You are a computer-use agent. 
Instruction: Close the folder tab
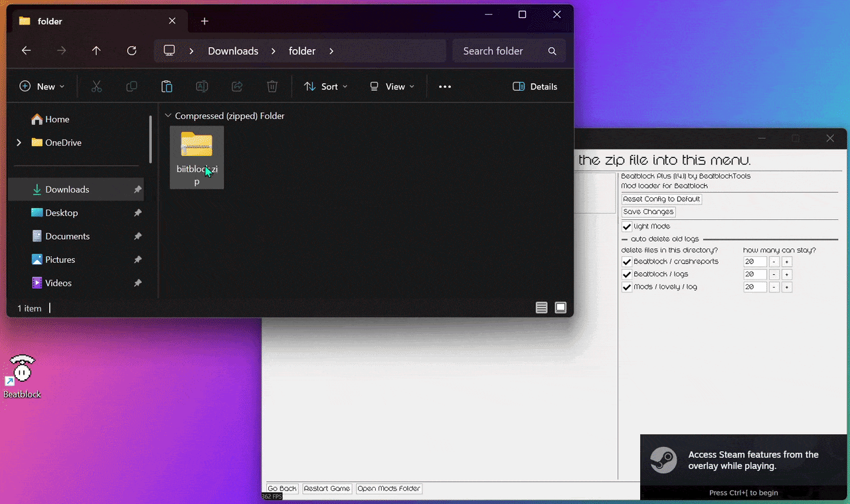click(x=172, y=21)
